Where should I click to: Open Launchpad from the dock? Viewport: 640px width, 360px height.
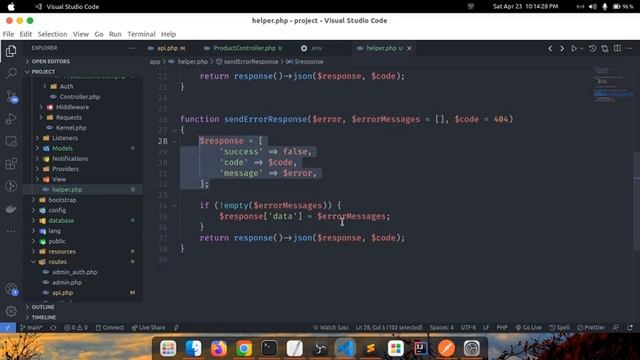[x=168, y=348]
